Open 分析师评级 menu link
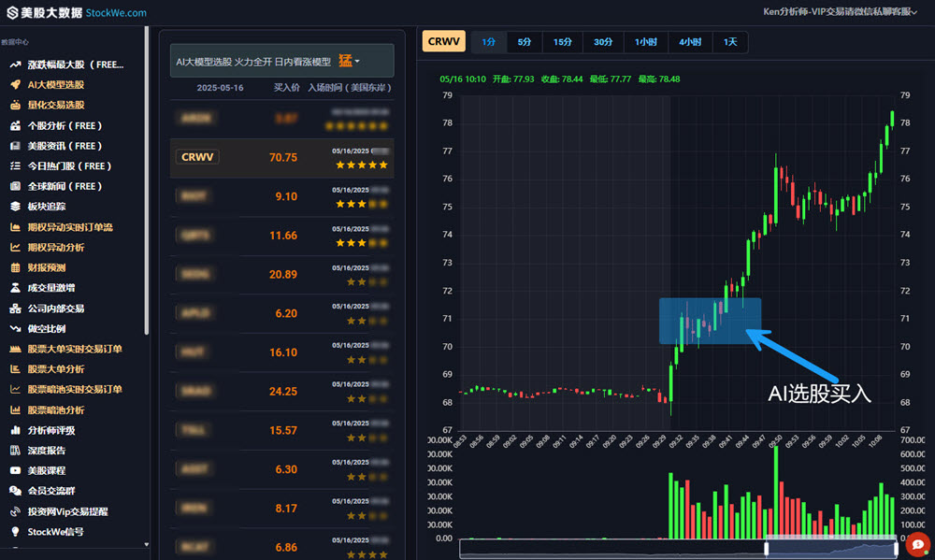This screenshot has width=935, height=560. point(51,430)
